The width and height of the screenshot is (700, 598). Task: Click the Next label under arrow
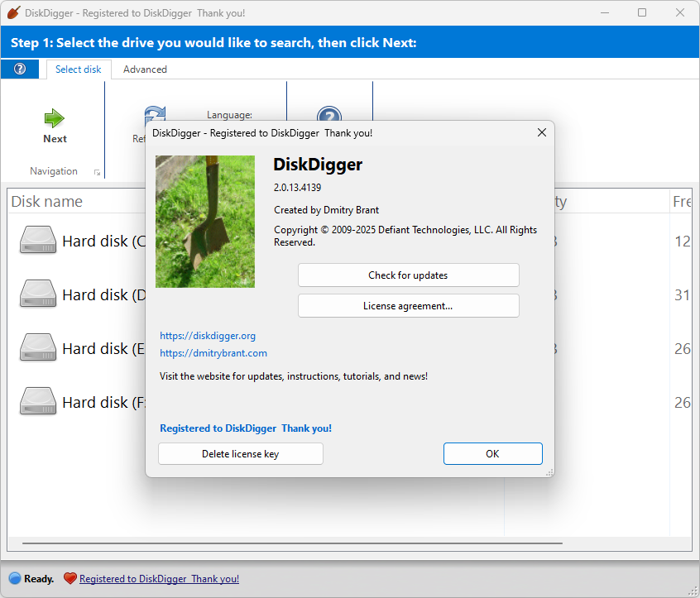[x=55, y=139]
